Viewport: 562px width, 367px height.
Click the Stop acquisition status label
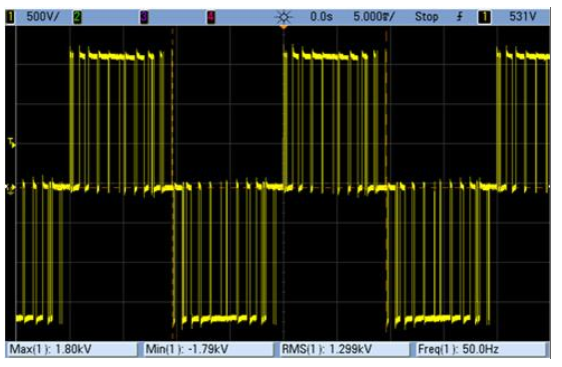[427, 17]
